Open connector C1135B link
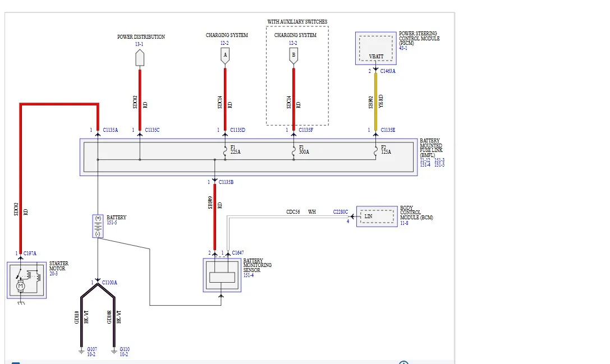 pyautogui.click(x=226, y=182)
